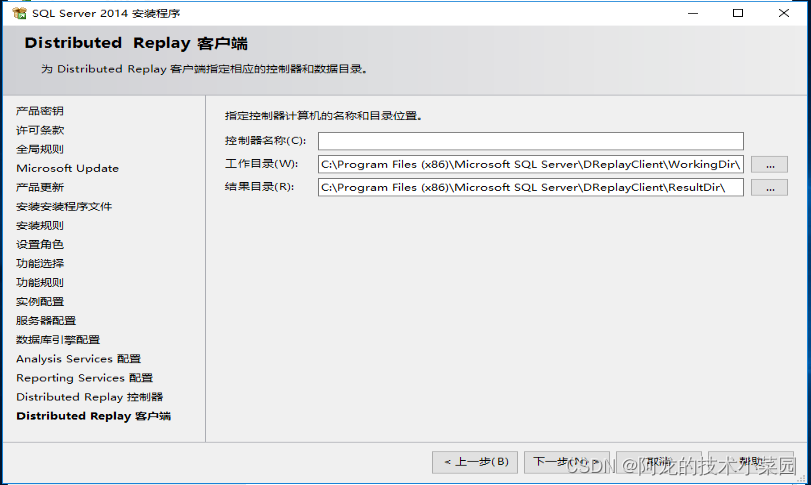Select 产品更新 step in sidebar
This screenshot has width=811, height=485.
(40, 187)
